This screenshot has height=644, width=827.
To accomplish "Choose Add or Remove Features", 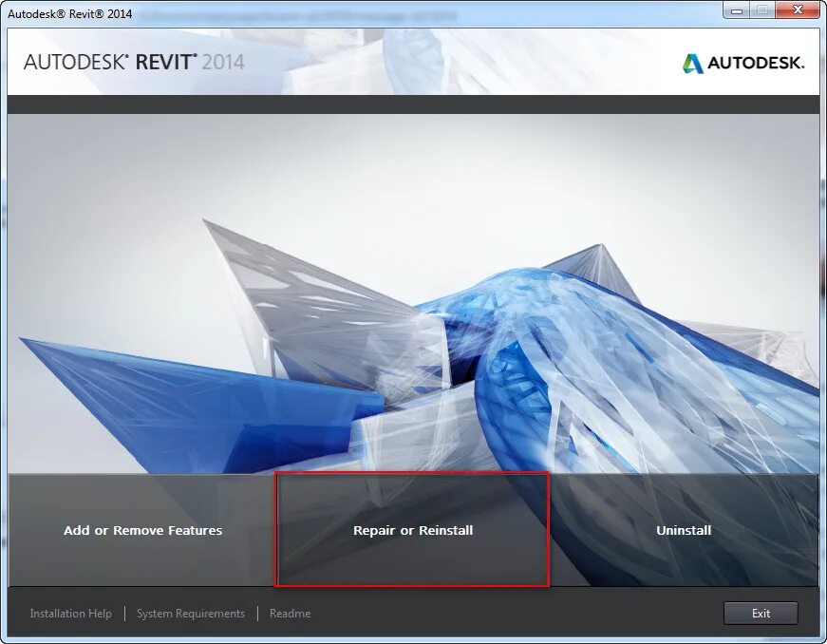I will [142, 530].
